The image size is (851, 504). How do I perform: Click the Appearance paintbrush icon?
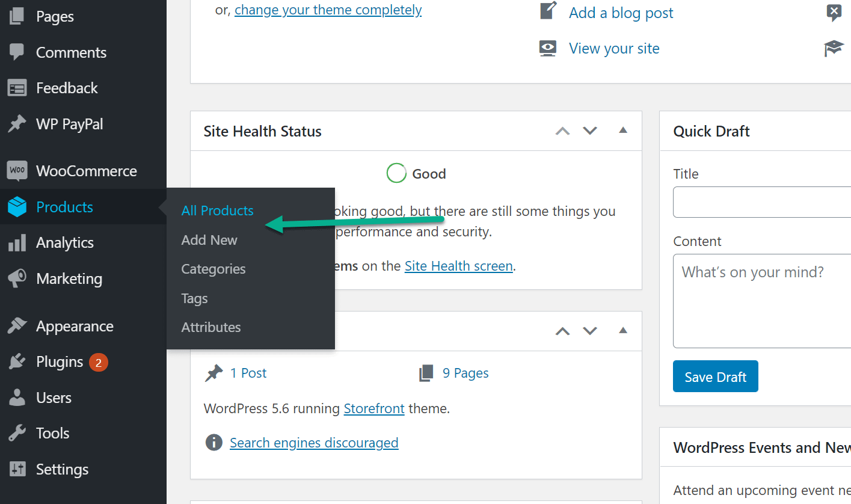click(17, 326)
